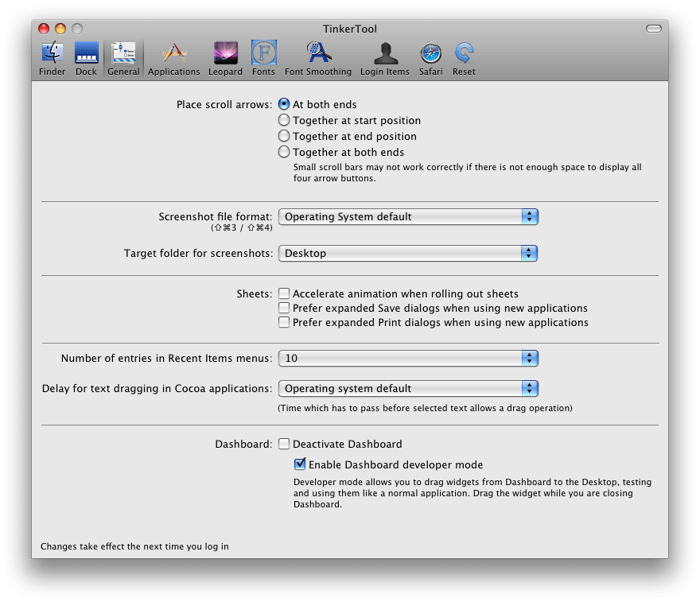Close the TinkerTool window with red button
700x602 pixels.
pyautogui.click(x=44, y=29)
